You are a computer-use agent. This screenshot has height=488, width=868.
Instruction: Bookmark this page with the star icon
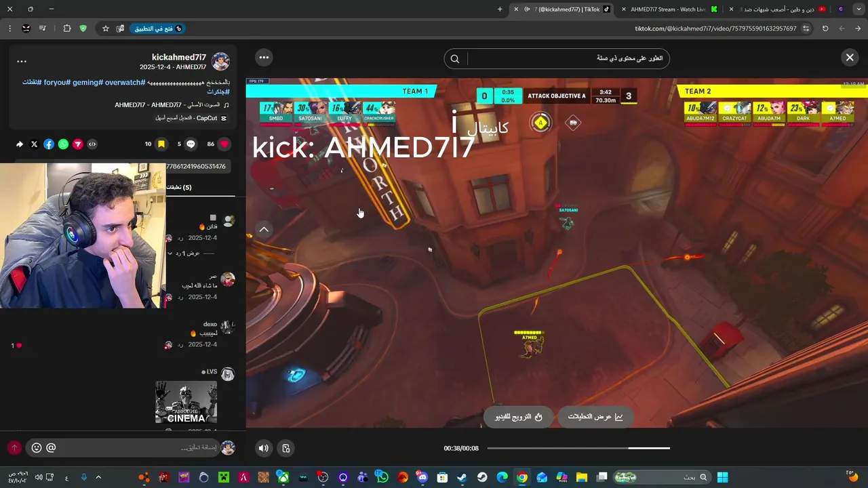coord(106,28)
